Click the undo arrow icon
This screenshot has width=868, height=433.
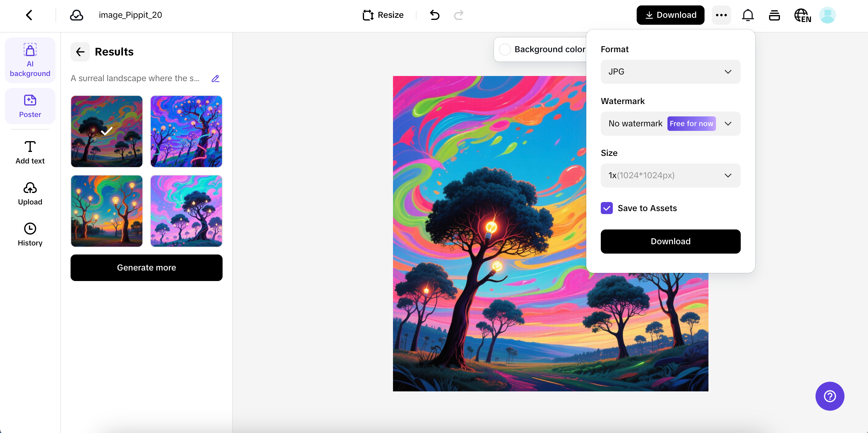click(x=434, y=15)
